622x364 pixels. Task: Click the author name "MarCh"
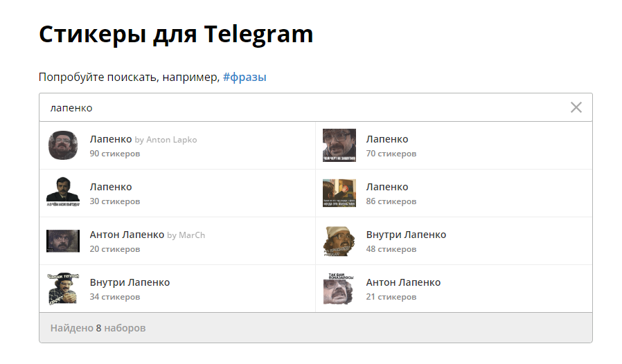point(192,235)
